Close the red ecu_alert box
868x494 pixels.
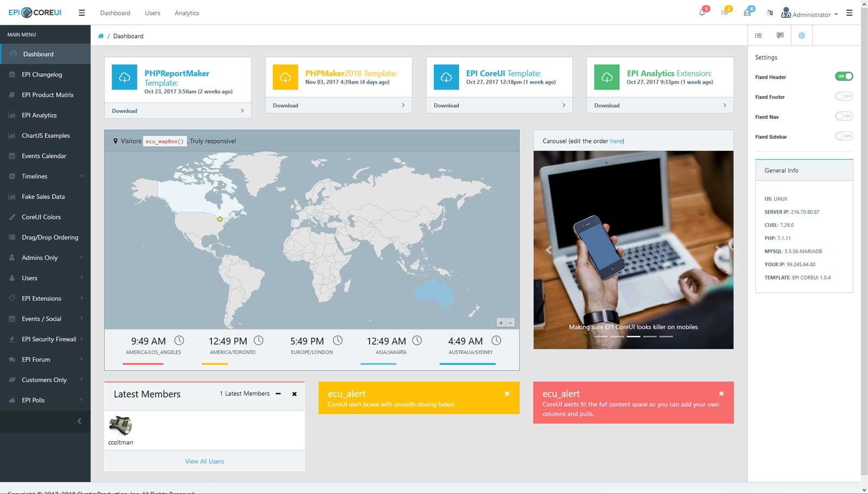point(722,394)
